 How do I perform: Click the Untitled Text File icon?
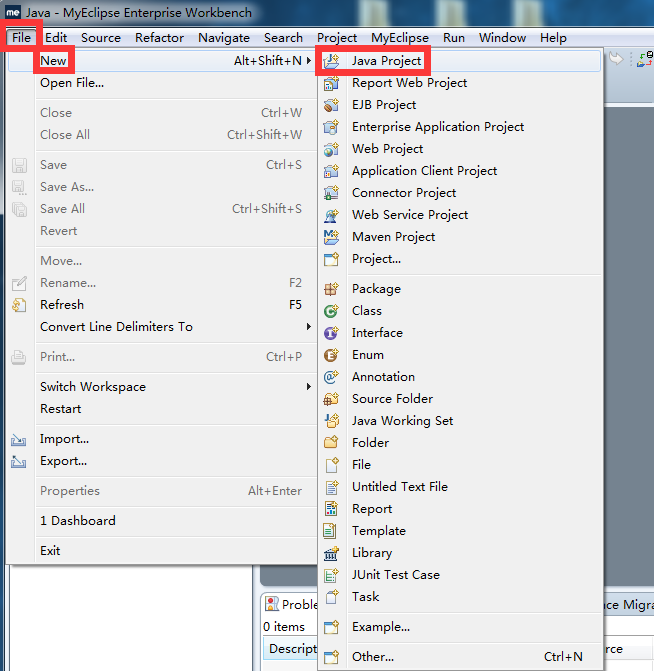(x=331, y=487)
